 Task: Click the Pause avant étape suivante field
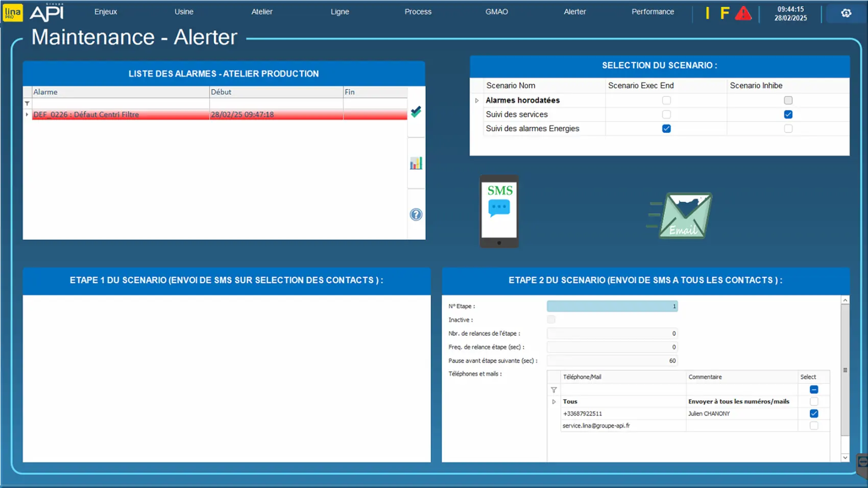[612, 360]
